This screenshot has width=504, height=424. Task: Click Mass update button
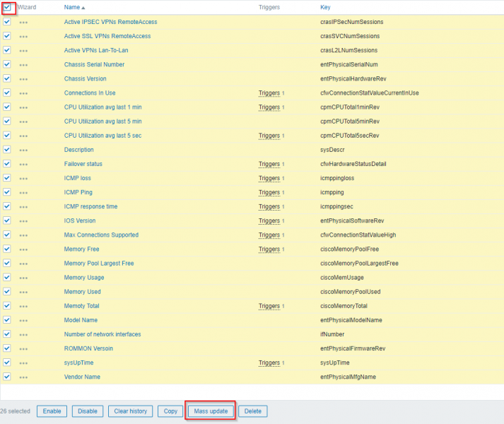tap(211, 411)
